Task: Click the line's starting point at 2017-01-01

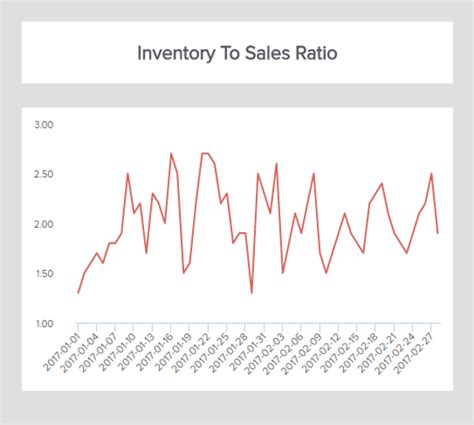Action: [78, 293]
